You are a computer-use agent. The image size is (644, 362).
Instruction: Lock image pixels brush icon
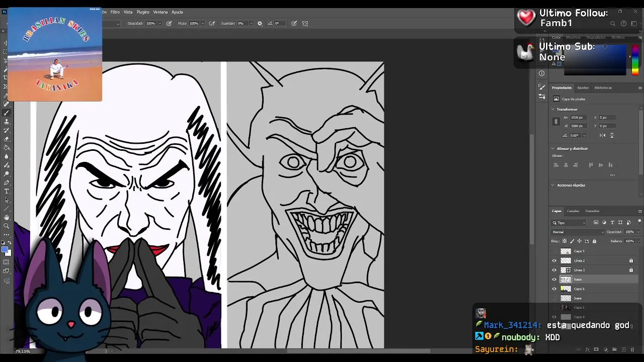[x=572, y=241]
